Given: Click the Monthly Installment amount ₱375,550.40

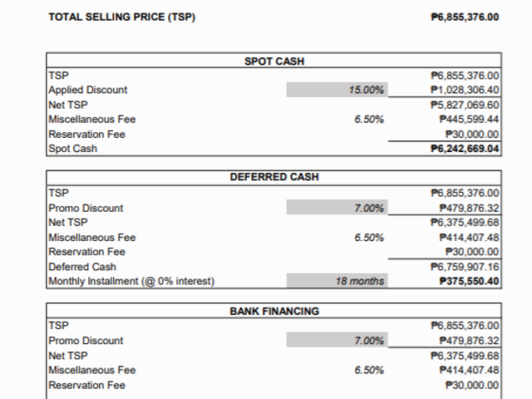Looking at the screenshot, I should click(469, 281).
